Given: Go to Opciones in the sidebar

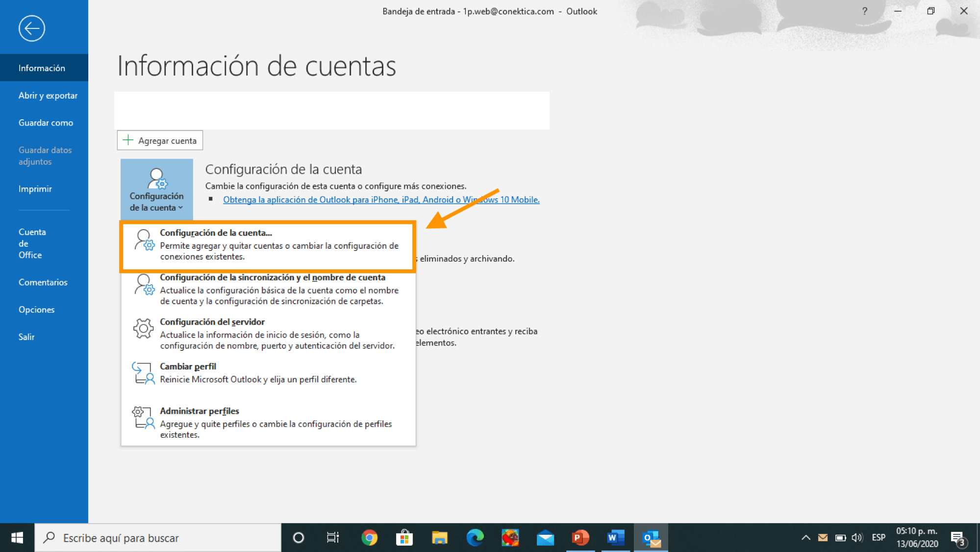Looking at the screenshot, I should [37, 310].
